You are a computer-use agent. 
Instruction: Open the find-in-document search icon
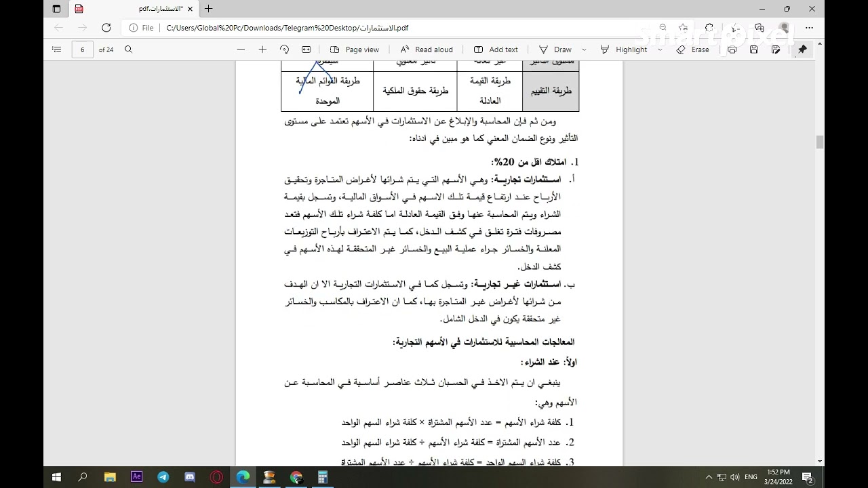click(129, 49)
